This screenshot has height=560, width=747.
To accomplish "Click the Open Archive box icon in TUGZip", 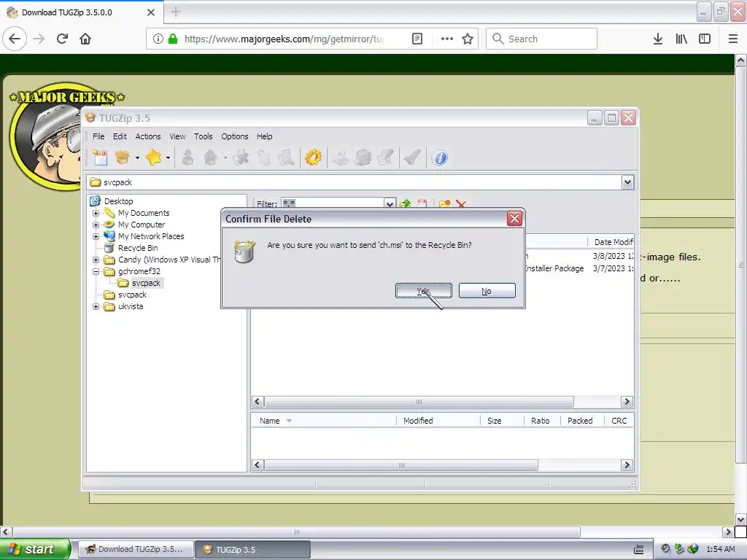I will [123, 157].
